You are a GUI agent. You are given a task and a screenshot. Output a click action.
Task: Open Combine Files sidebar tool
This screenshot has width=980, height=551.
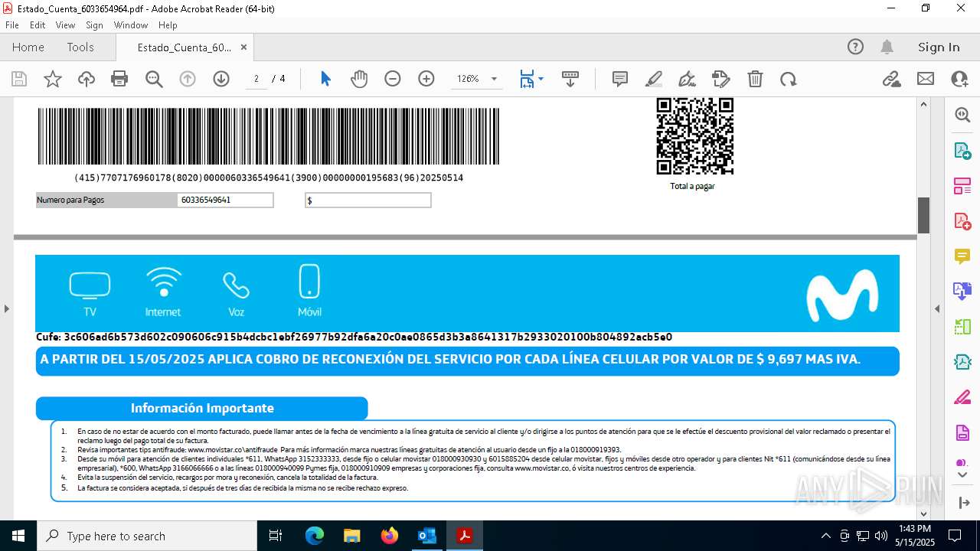click(x=962, y=292)
